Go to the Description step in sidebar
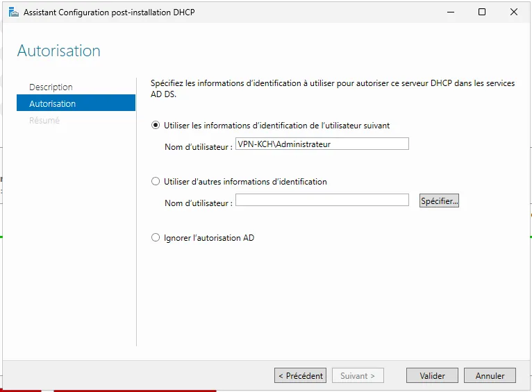 (x=51, y=87)
